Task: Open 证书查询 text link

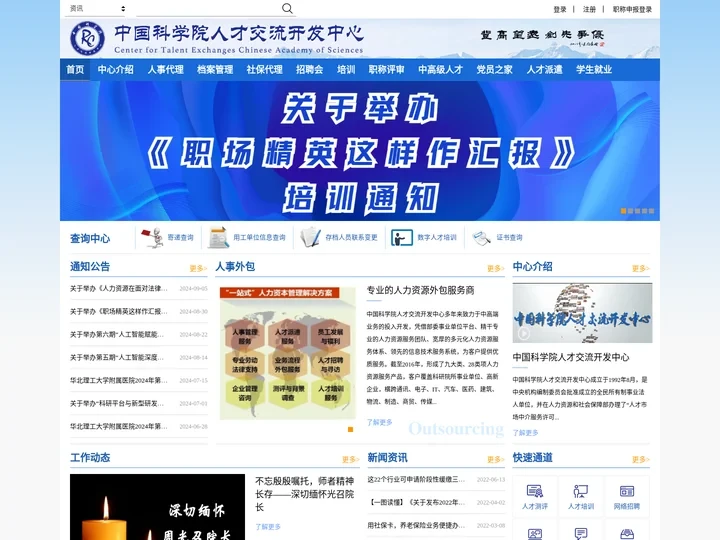Action: pyautogui.click(x=509, y=237)
